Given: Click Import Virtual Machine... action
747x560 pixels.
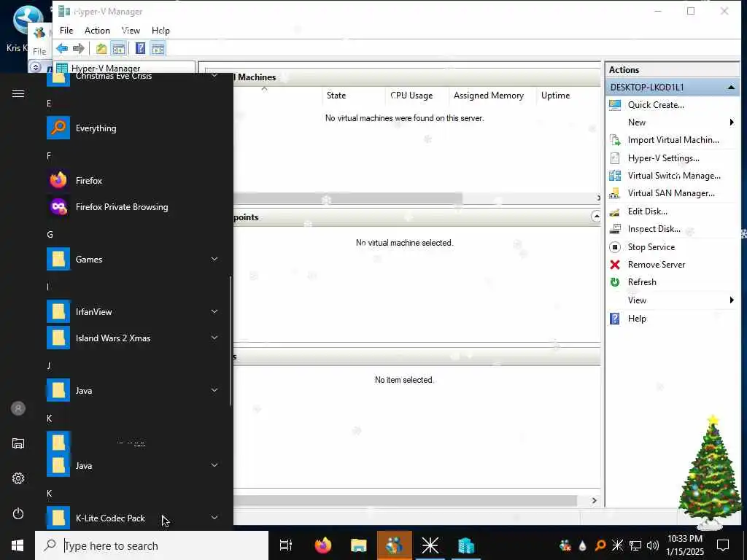Looking at the screenshot, I should [x=673, y=140].
